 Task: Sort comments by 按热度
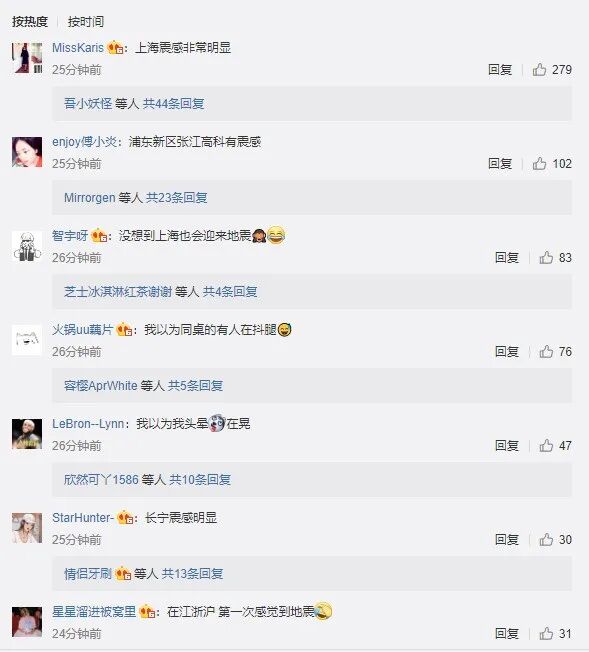point(30,22)
